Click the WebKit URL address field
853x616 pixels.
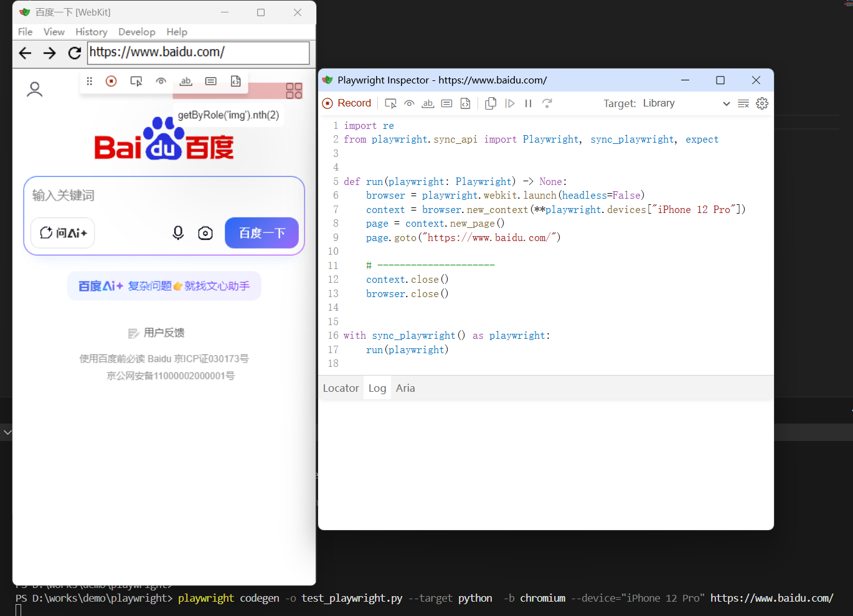click(x=199, y=53)
